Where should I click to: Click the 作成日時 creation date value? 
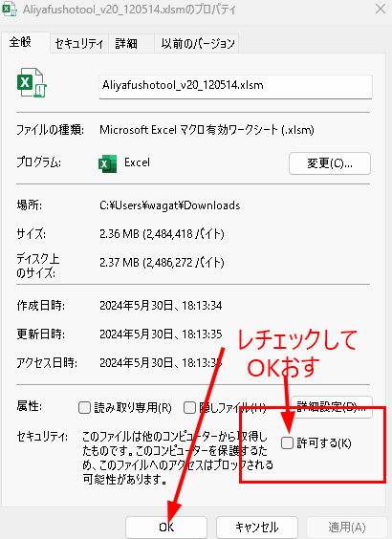tap(161, 305)
